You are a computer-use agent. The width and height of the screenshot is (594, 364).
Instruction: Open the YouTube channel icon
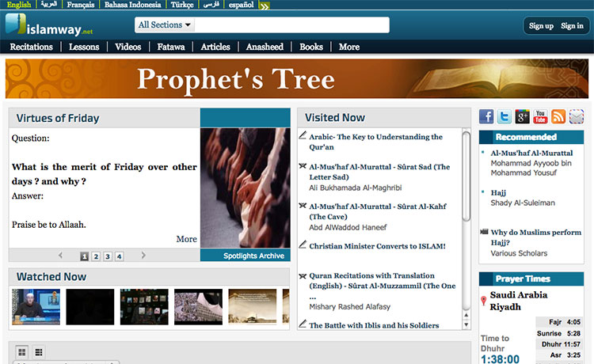pos(540,116)
